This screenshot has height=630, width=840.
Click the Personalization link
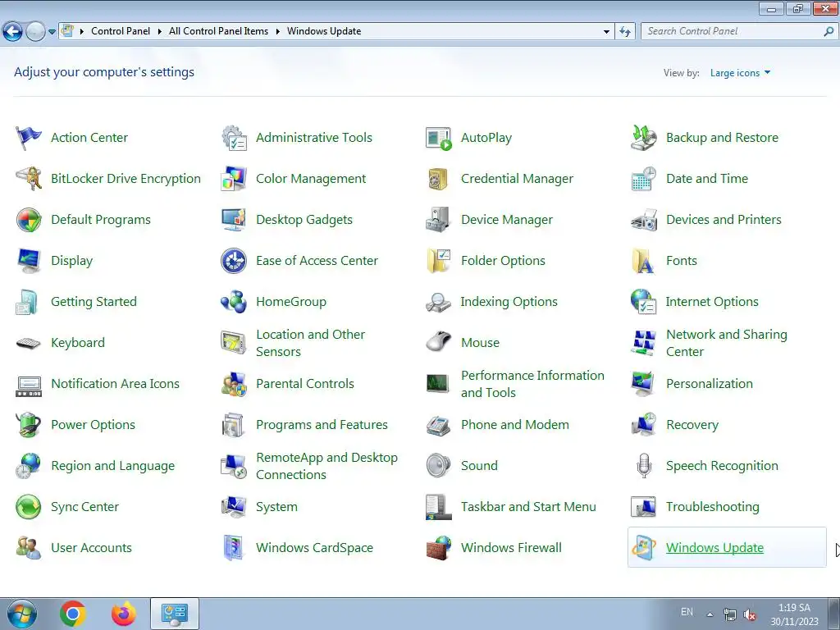[710, 384]
